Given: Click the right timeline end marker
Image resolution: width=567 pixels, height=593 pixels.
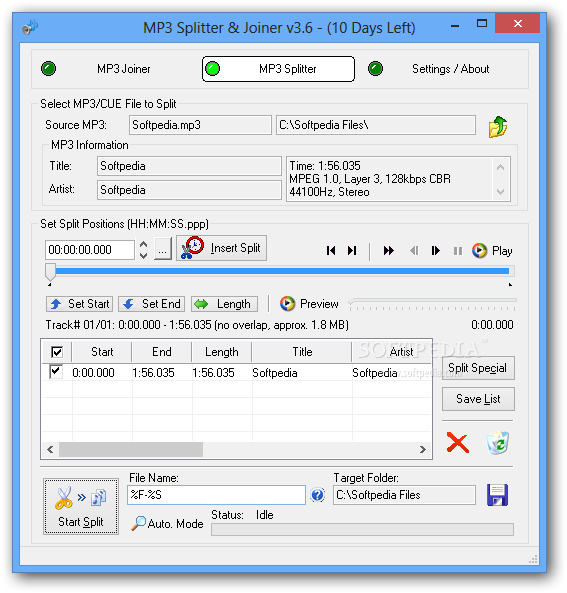Looking at the screenshot, I should point(510,284).
